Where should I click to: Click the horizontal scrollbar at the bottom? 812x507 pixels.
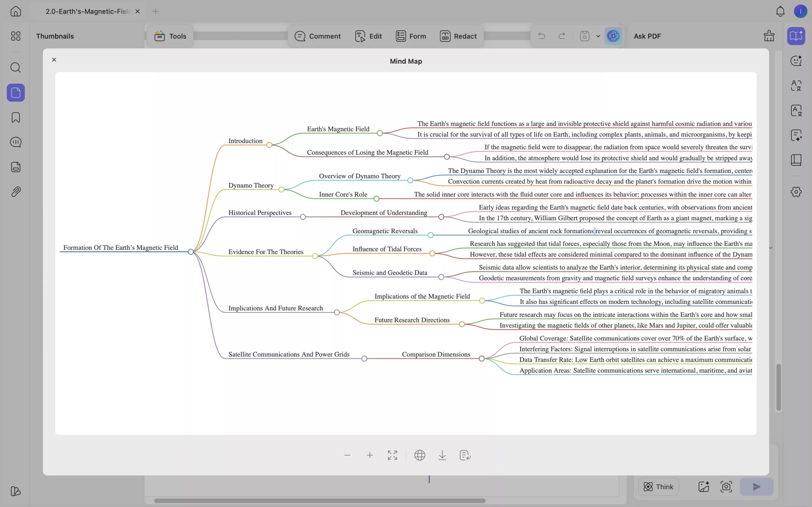coord(319,501)
